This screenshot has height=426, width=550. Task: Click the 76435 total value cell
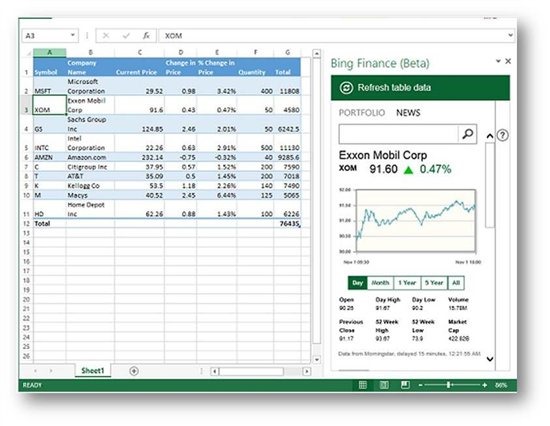coord(287,224)
